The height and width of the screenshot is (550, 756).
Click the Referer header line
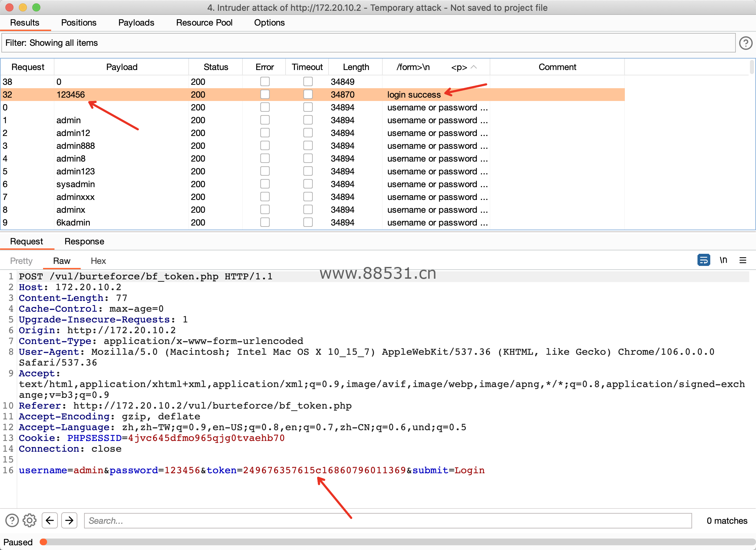tap(185, 406)
